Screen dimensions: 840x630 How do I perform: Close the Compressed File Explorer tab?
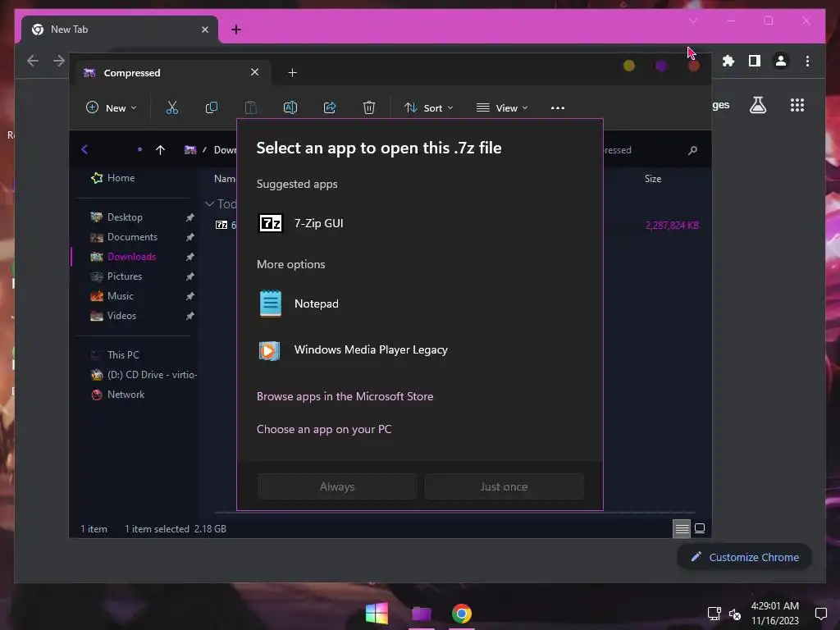(x=255, y=72)
